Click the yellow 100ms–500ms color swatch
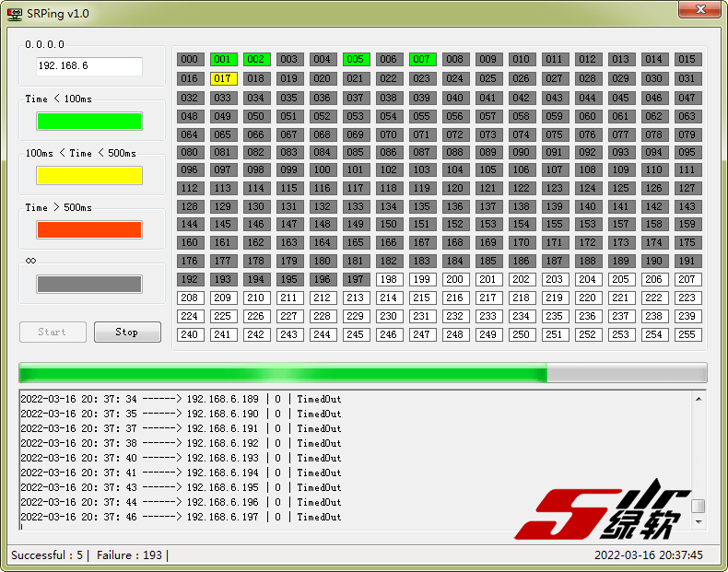 coord(89,175)
